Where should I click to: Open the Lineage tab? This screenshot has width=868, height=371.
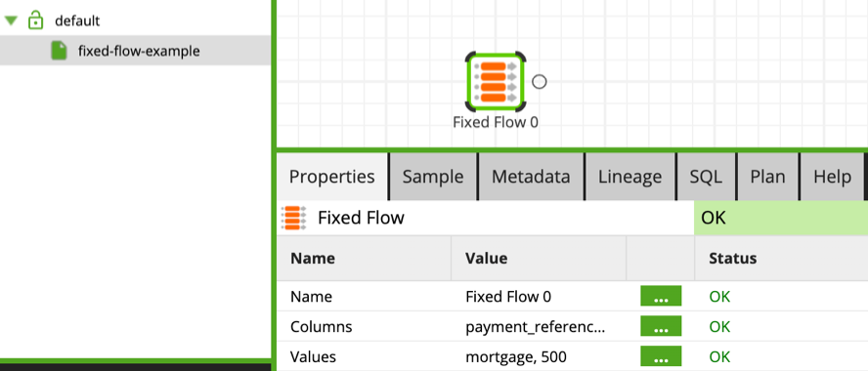[x=629, y=177]
